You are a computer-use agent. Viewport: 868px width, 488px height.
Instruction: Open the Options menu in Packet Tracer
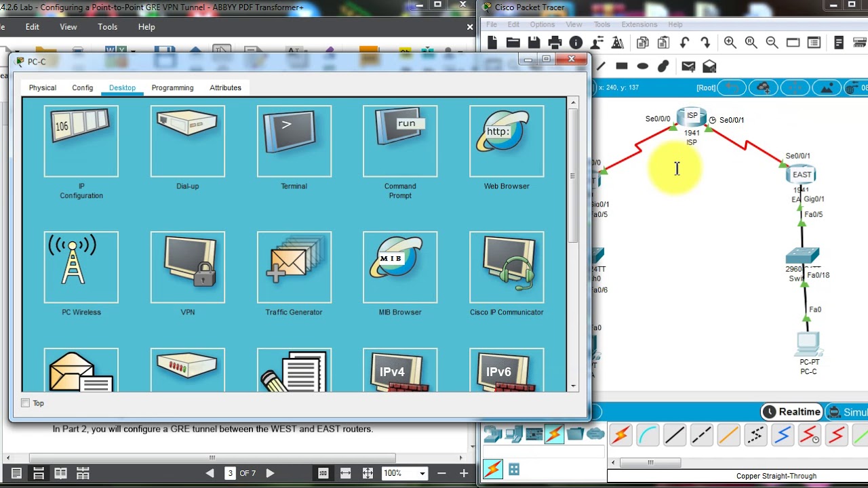542,24
